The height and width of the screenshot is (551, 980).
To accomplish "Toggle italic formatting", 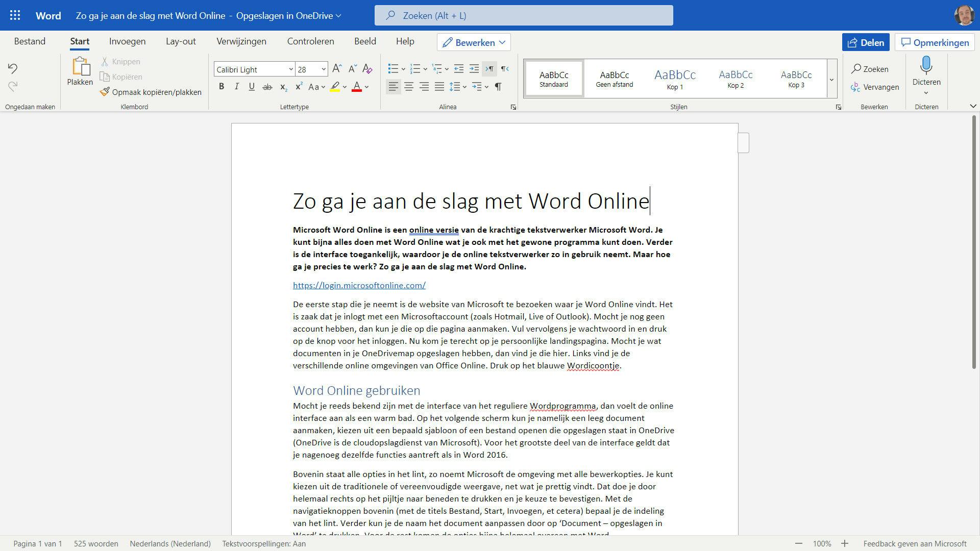I will pos(236,87).
